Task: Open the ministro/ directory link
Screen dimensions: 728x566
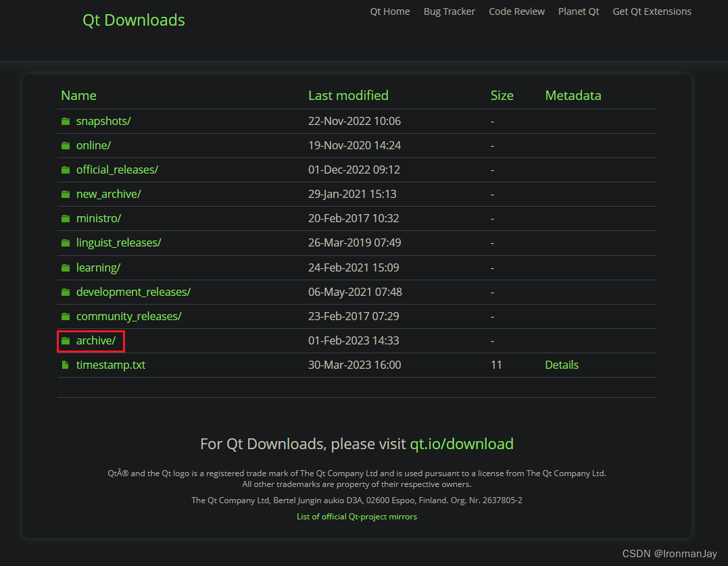Action: tap(99, 218)
